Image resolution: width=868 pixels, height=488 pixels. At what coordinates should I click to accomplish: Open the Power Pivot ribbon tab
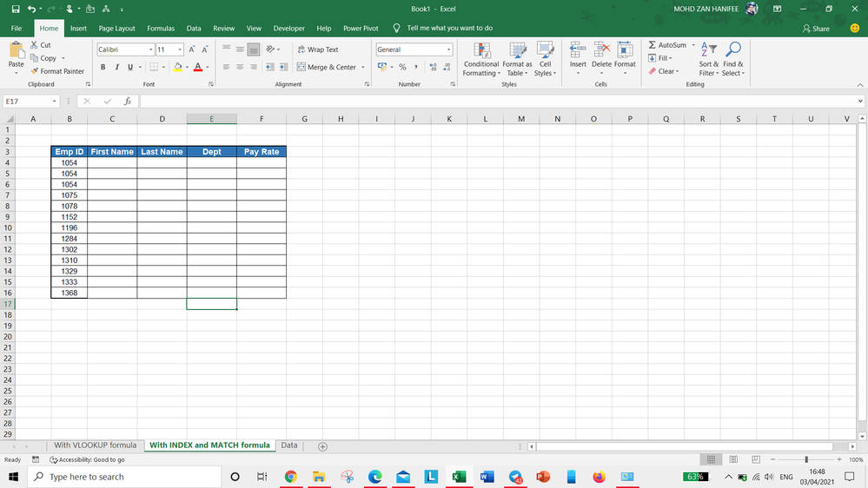click(361, 28)
